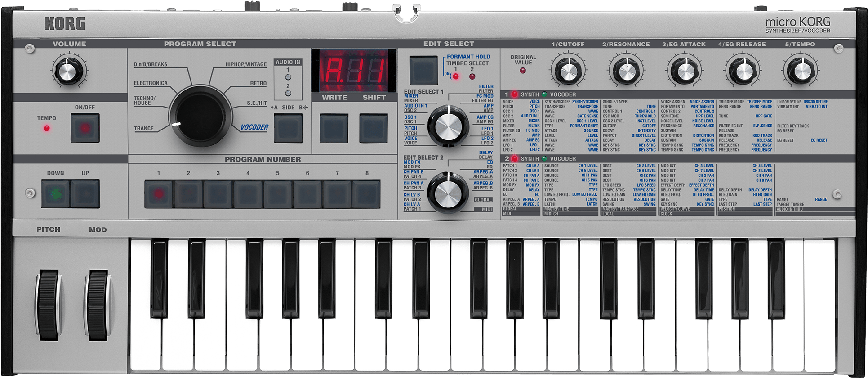Click the red SYNTH LED in row 1
The width and height of the screenshot is (868, 378).
tap(515, 94)
